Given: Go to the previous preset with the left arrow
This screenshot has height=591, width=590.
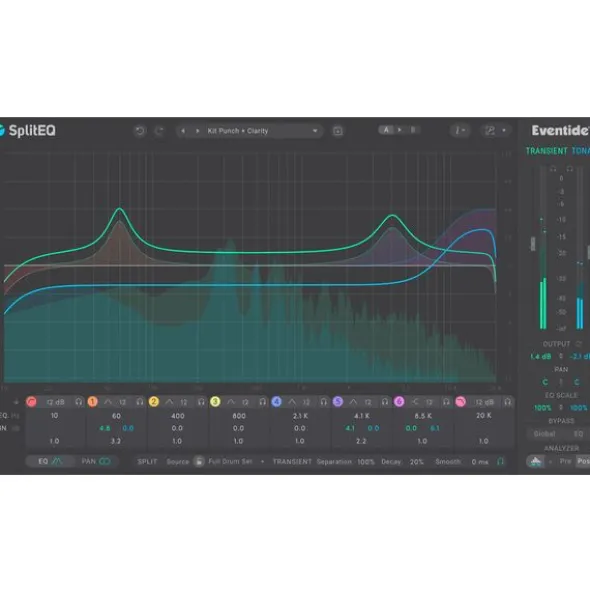Looking at the screenshot, I should [x=183, y=131].
